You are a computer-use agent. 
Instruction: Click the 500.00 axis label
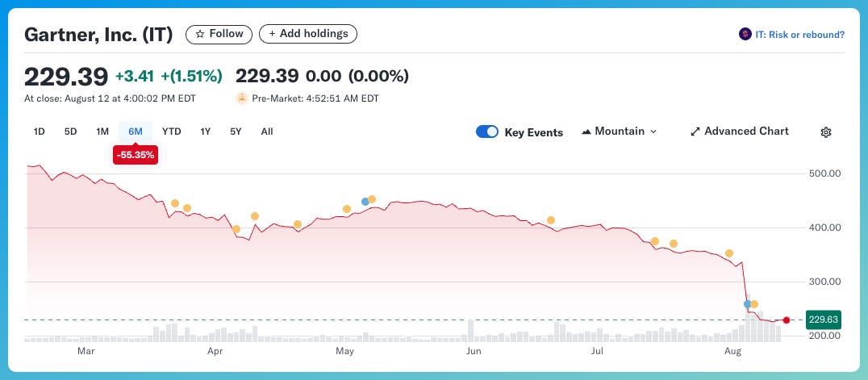(x=824, y=173)
